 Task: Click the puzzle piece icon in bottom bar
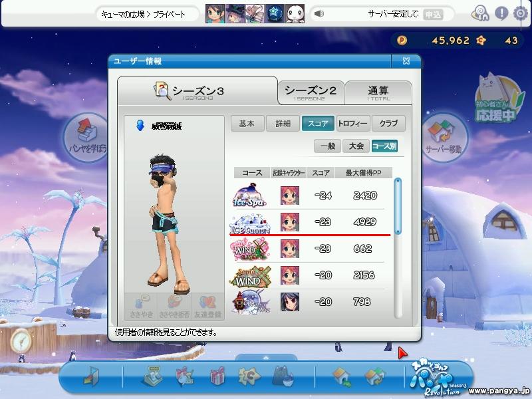(249, 376)
